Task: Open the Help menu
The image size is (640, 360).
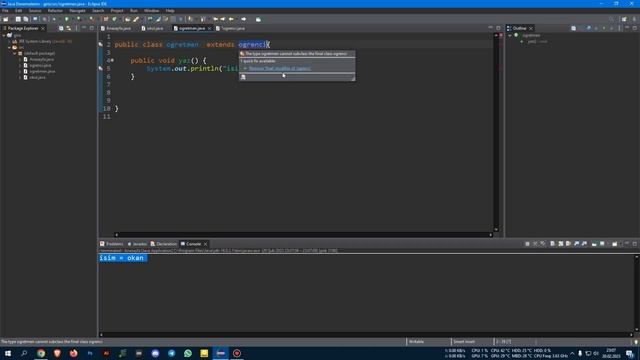Action: (170, 11)
